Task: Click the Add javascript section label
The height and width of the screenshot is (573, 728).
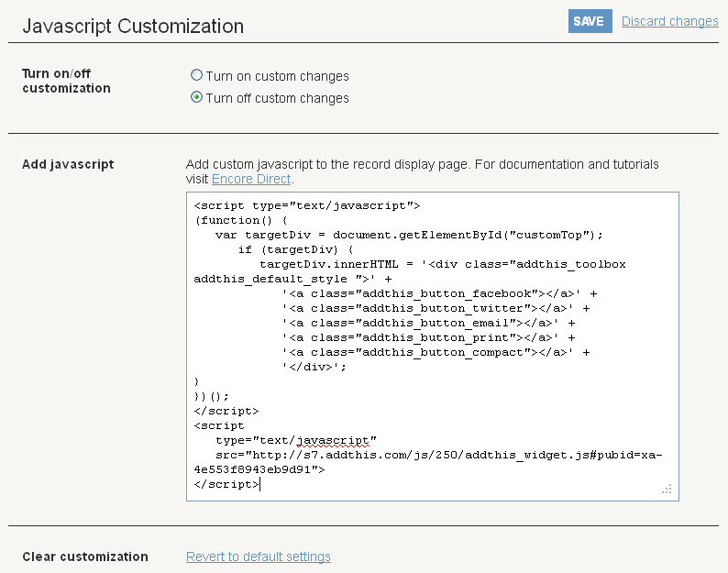Action: (x=68, y=164)
